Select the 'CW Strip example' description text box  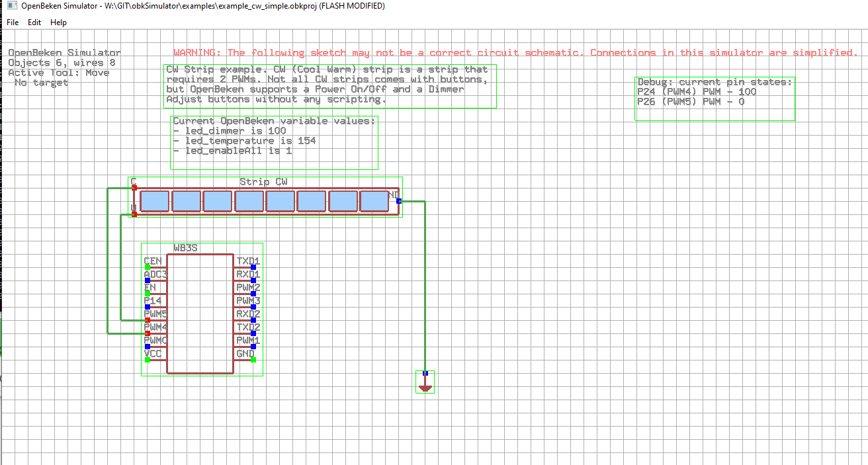coord(330,86)
